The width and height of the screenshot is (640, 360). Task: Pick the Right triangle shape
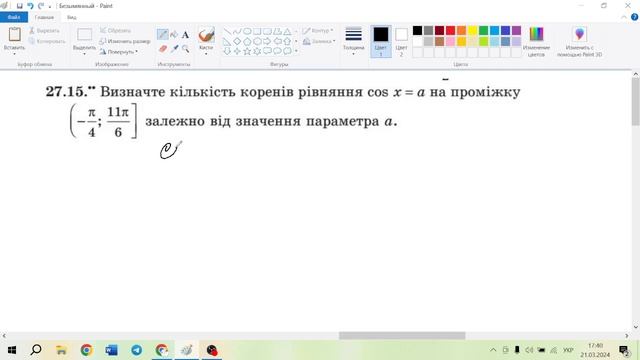tap(227, 41)
